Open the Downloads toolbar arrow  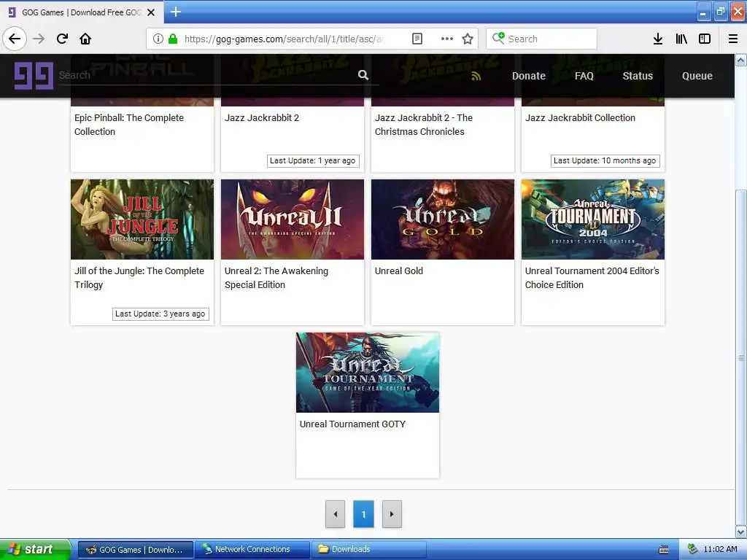[x=658, y=39]
